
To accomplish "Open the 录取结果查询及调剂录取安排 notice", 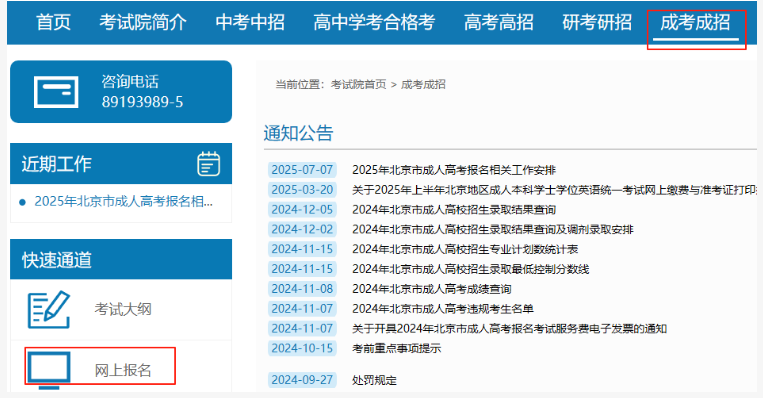I will point(493,230).
